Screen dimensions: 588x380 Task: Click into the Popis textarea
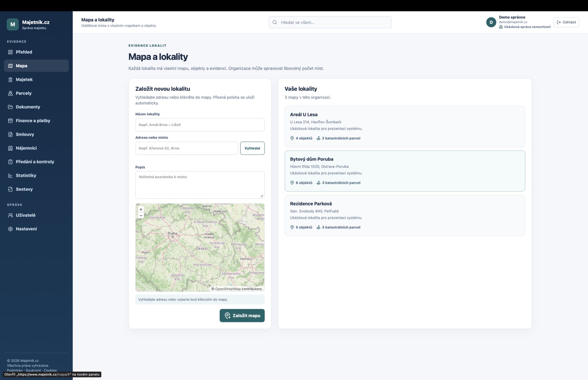pyautogui.click(x=200, y=185)
